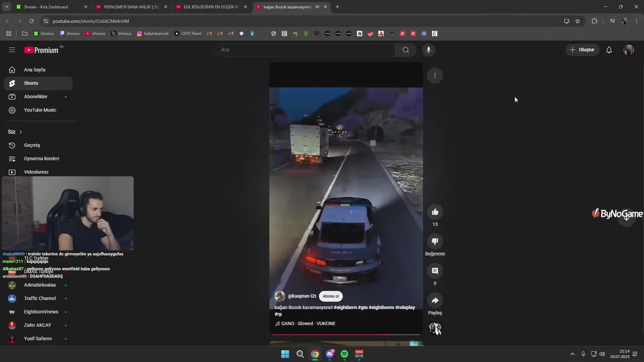Open the YouTube khonus bookmark
Screen dimensions: 644x362
tap(96, 34)
